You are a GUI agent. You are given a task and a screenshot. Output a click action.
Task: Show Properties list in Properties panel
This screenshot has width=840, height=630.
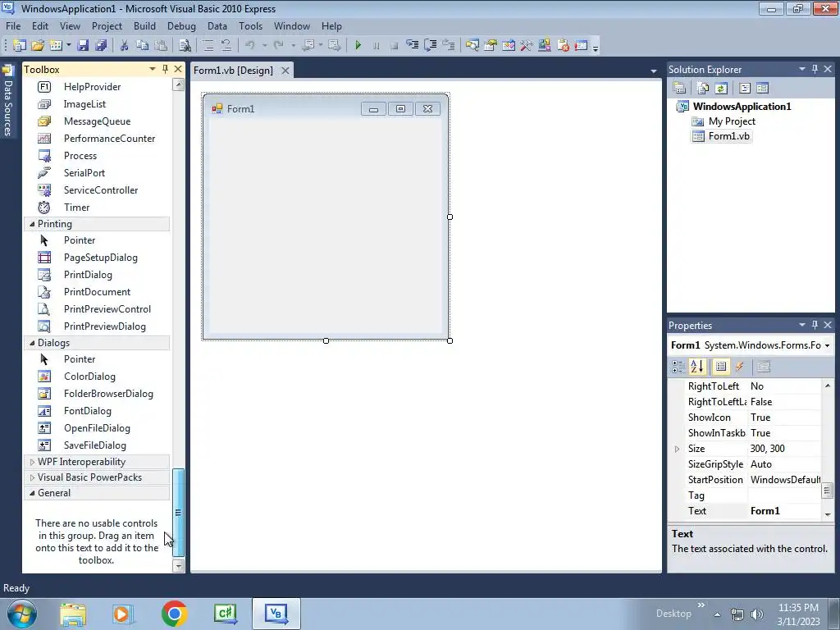tap(721, 367)
